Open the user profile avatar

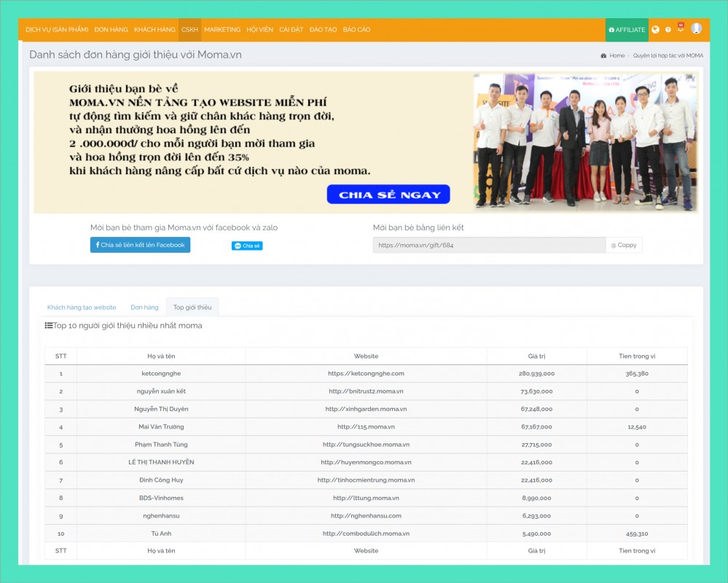tap(697, 28)
